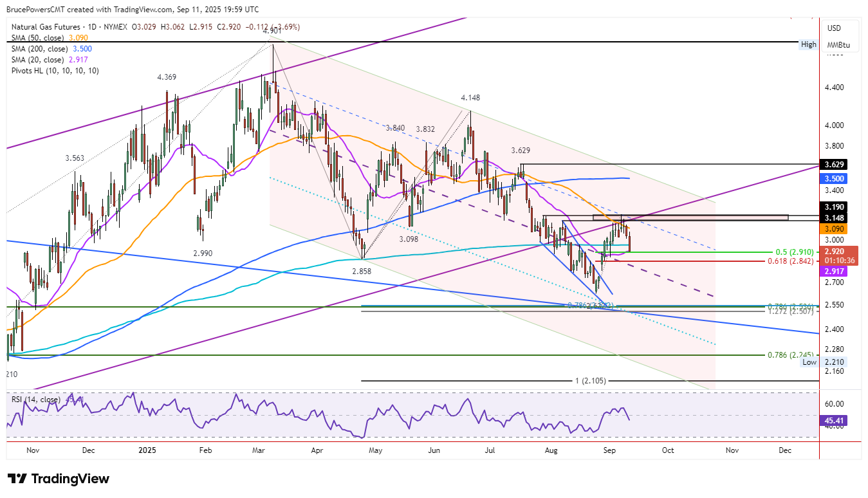868x498 pixels.
Task: Click the TradingView logo at the bottom
Action: [x=59, y=479]
